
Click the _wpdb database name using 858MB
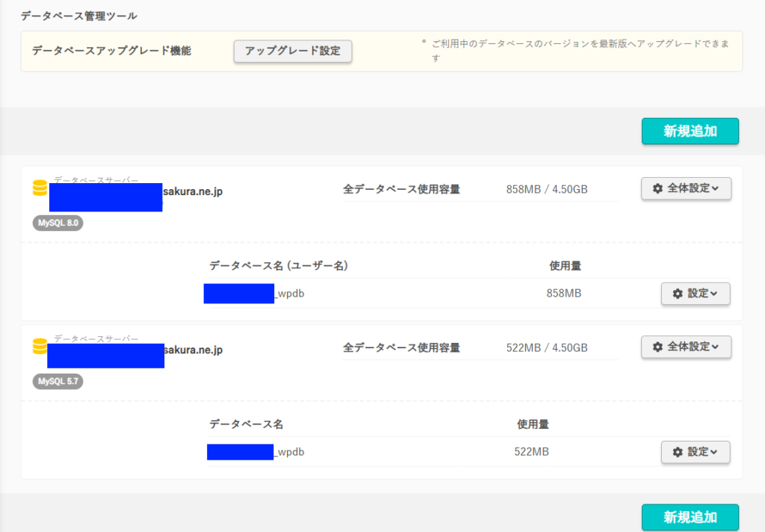289,294
